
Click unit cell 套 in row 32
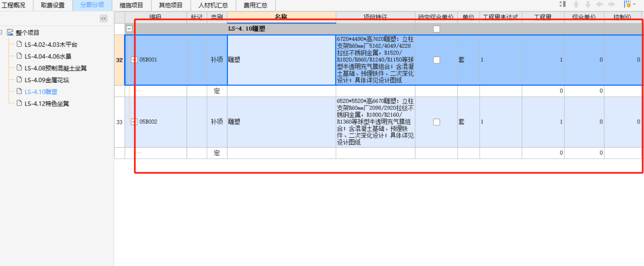point(468,60)
